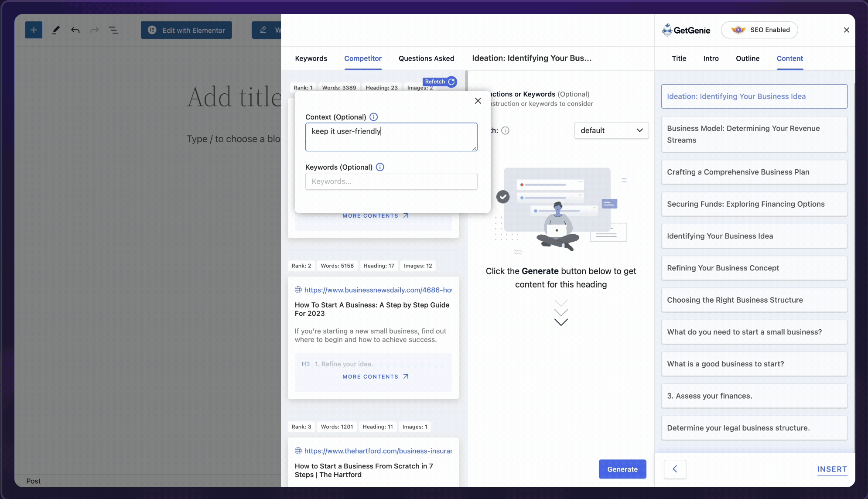Click the Context Optional input field
The width and height of the screenshot is (868, 499).
391,137
